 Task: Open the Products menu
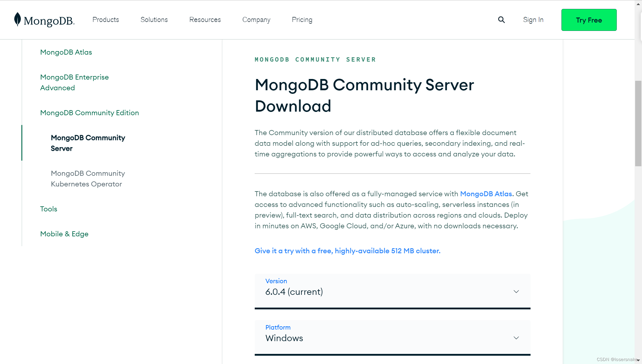[106, 20]
